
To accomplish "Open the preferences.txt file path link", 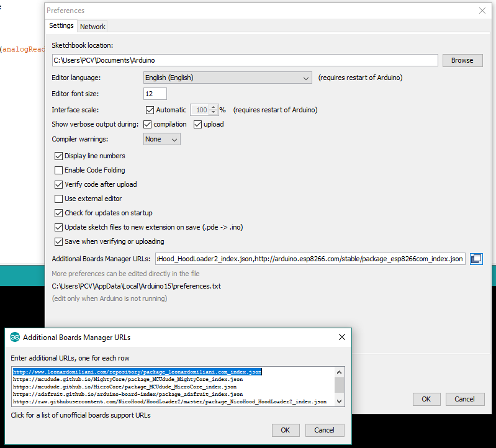I will click(x=137, y=286).
